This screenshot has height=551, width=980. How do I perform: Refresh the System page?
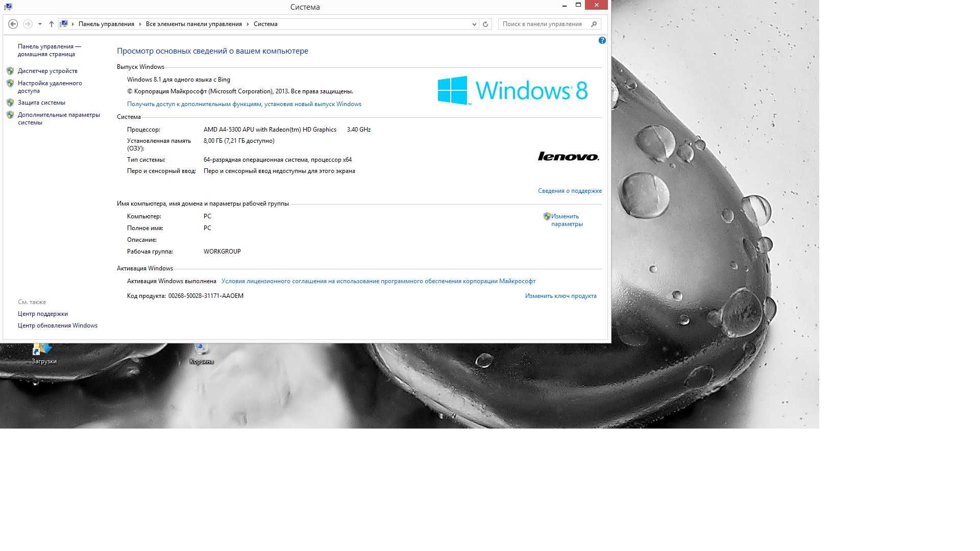[x=485, y=24]
